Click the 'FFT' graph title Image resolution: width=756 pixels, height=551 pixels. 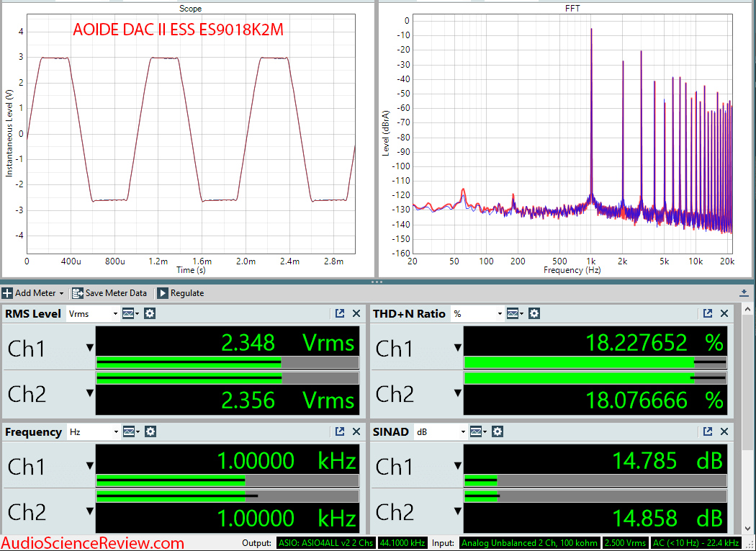tap(572, 9)
